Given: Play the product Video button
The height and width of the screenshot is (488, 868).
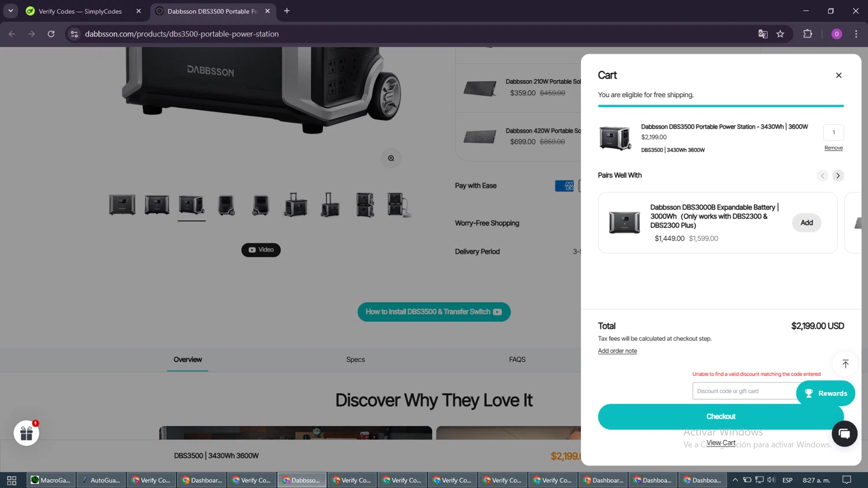Looking at the screenshot, I should click(x=261, y=250).
